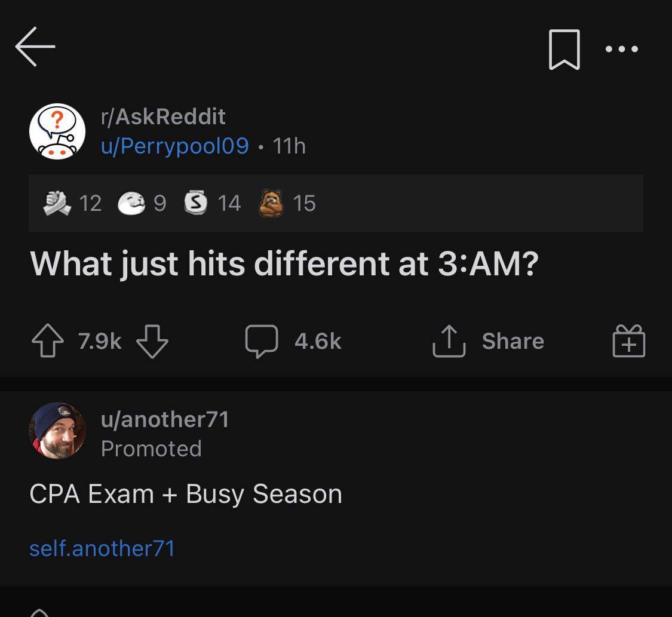Image resolution: width=672 pixels, height=617 pixels.
Task: Tap the Silver award in the awards bar
Action: pyautogui.click(x=197, y=203)
